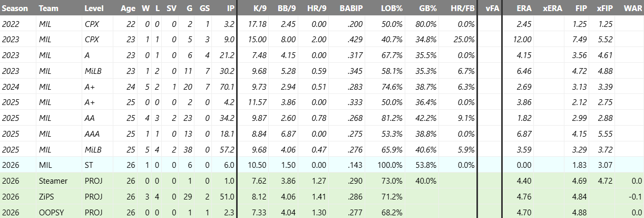Click the IP column header
This screenshot has width=644, height=218.
pyautogui.click(x=230, y=8)
